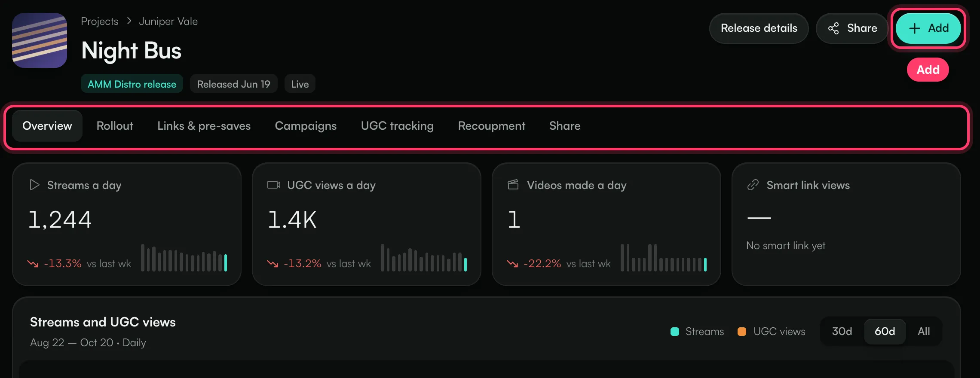Click the down-trend arrow next to -13.2%
The image size is (980, 378).
(x=273, y=263)
